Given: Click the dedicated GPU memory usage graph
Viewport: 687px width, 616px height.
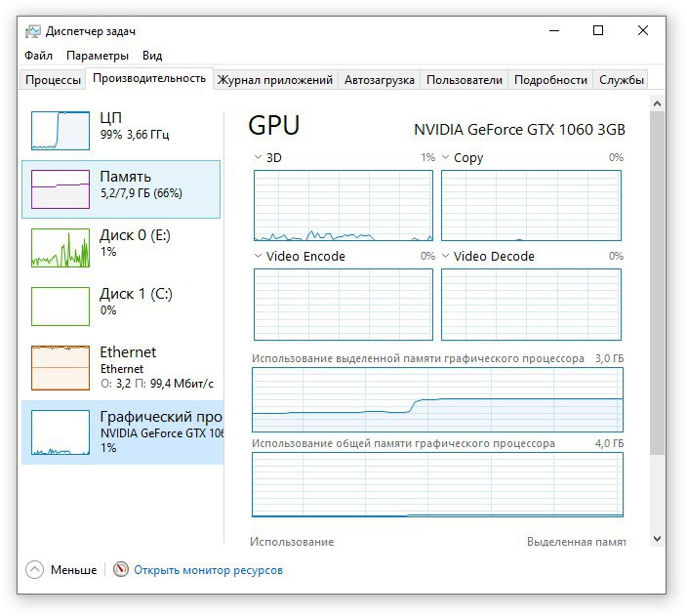Looking at the screenshot, I should coord(437,400).
